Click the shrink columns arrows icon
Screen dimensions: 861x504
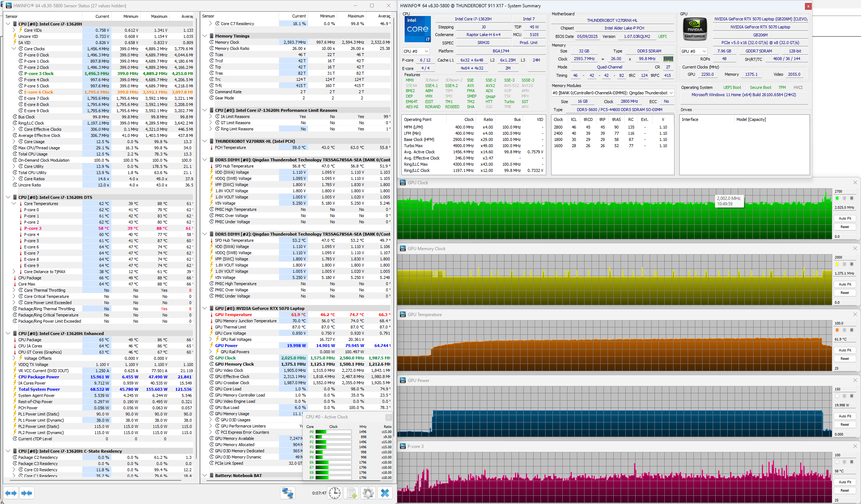(27, 493)
